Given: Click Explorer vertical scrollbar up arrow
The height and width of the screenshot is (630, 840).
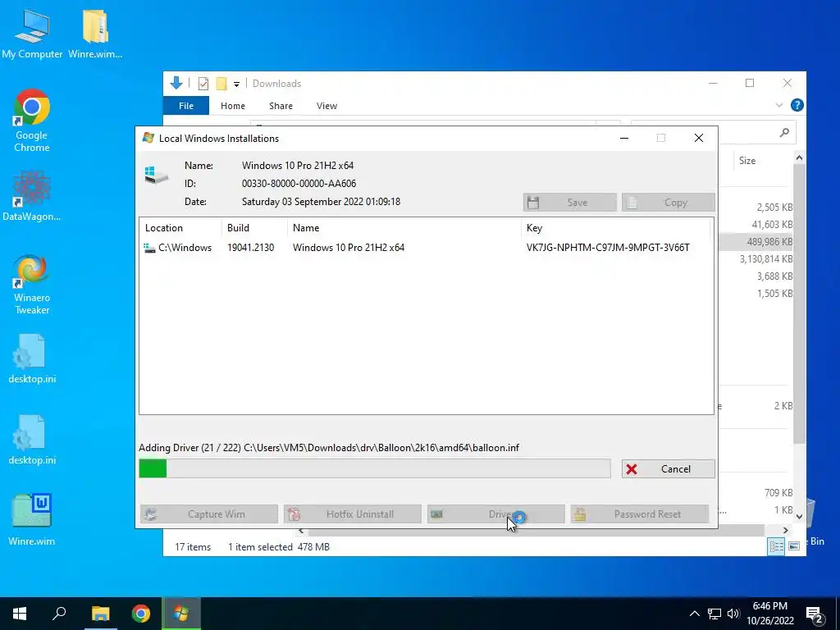Looking at the screenshot, I should coord(799,158).
